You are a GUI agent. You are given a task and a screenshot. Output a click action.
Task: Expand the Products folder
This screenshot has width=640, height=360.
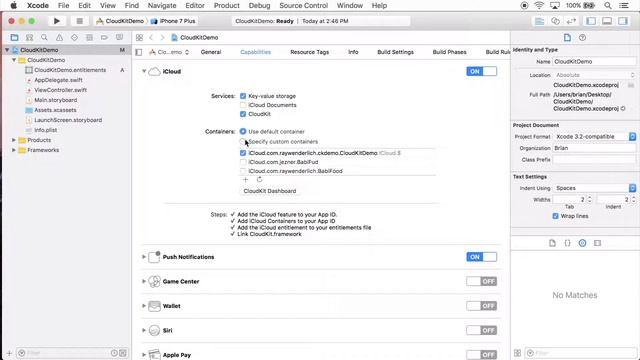pos(14,140)
